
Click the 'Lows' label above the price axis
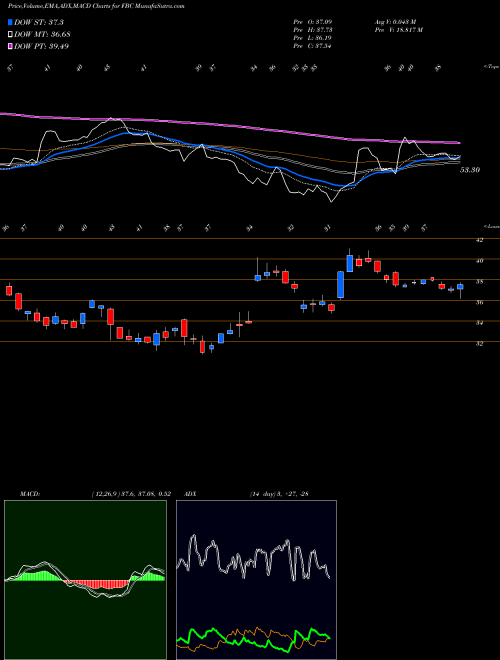(x=491, y=226)
